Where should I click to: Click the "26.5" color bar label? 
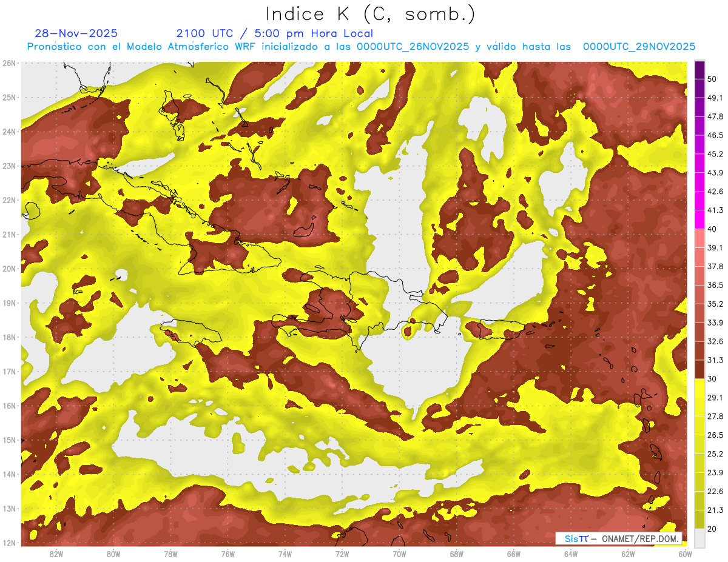click(x=715, y=435)
